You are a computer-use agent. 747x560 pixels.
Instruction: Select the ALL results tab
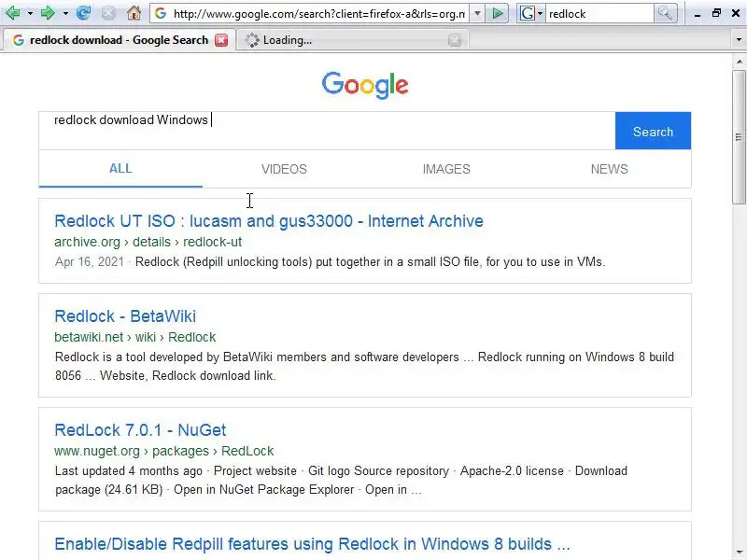click(x=120, y=169)
